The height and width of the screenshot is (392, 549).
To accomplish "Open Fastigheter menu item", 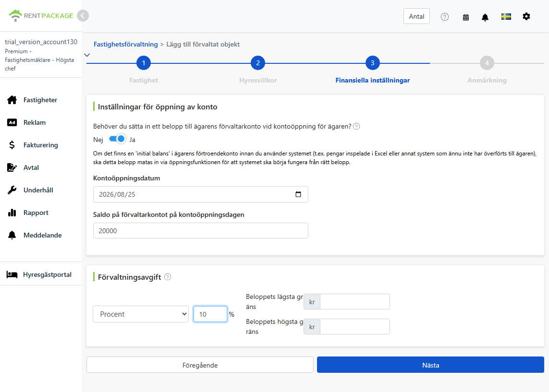I will click(x=41, y=100).
